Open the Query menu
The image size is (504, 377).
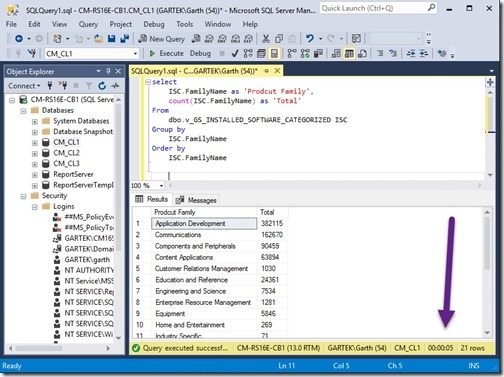tap(88, 24)
